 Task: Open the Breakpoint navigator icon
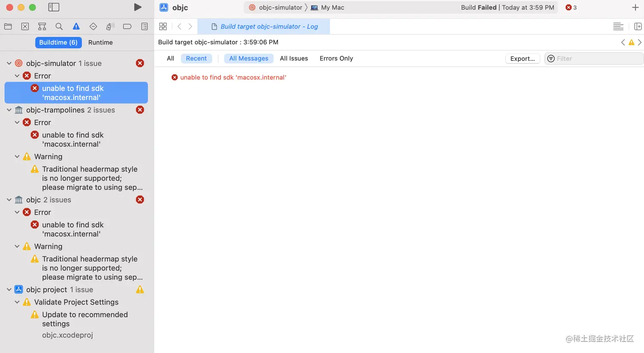127,26
